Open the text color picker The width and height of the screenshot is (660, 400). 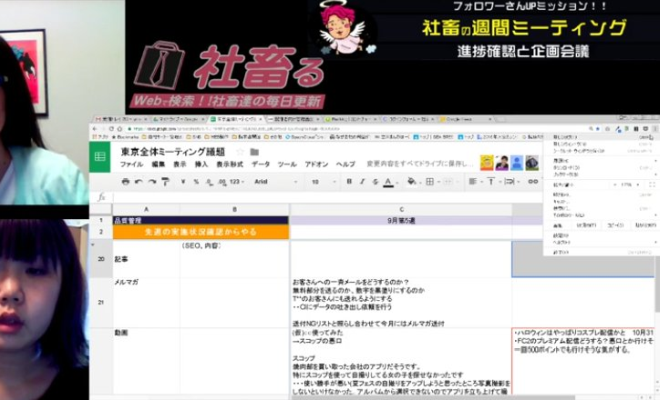[x=386, y=182]
